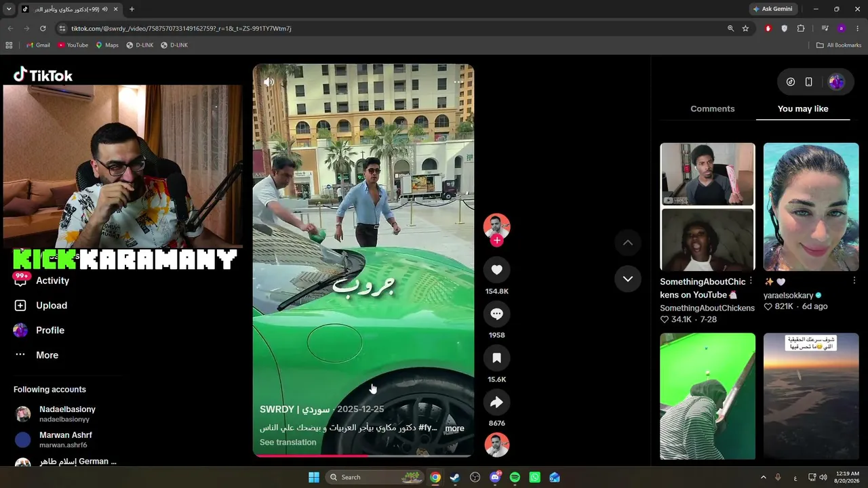Expand the video caption with more
Screen dimensions: 868x488
(x=454, y=428)
